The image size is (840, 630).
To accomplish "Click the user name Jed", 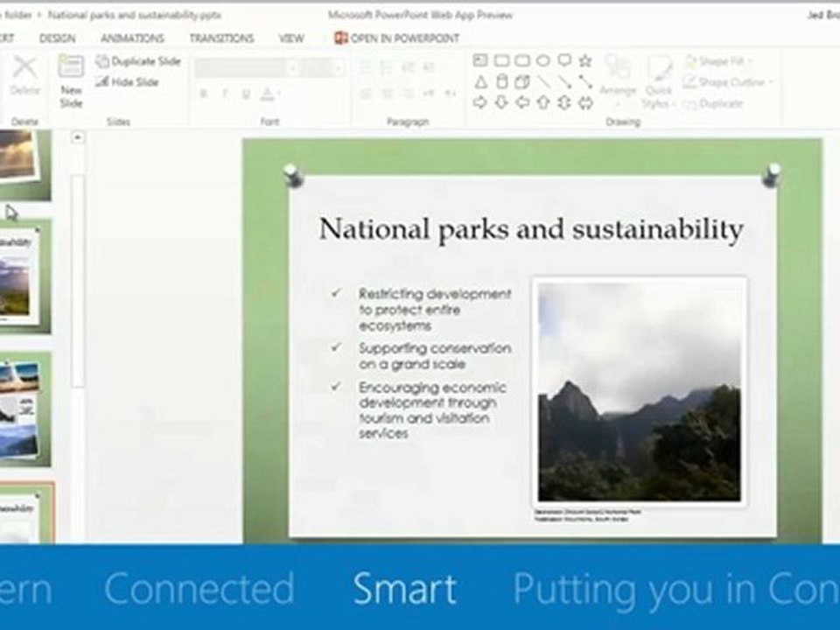I will tap(823, 15).
